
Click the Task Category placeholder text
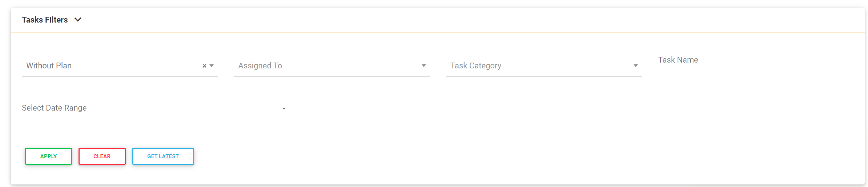475,66
